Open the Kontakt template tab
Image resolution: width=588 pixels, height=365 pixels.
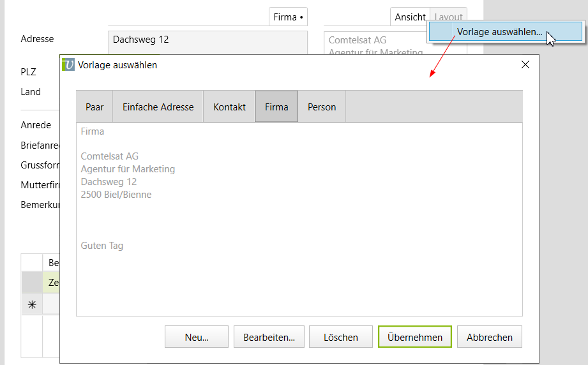229,107
